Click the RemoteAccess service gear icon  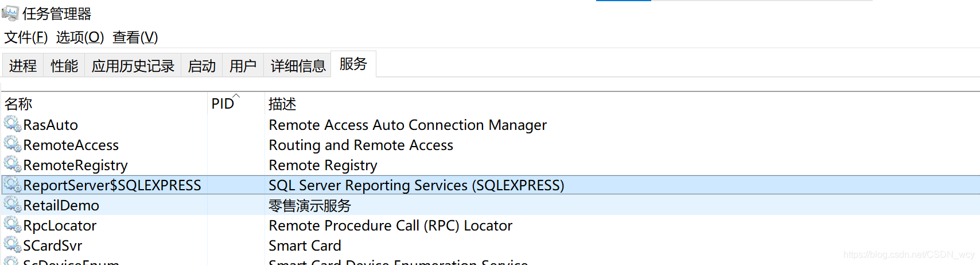[x=13, y=144]
